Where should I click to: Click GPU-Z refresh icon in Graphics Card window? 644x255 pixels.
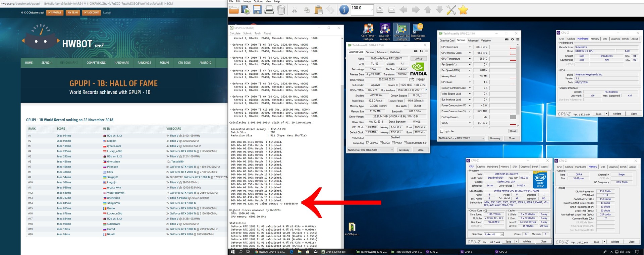(421, 51)
